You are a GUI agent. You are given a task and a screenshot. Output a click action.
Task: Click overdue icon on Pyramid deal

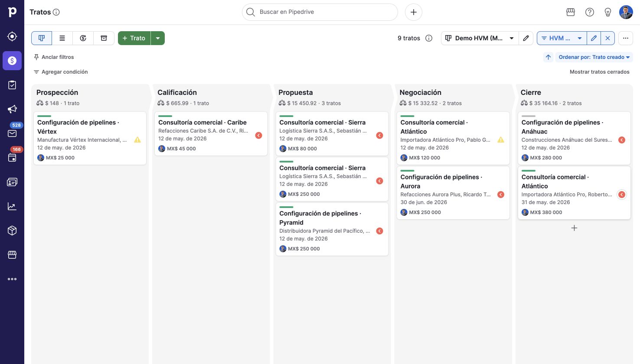click(x=379, y=231)
